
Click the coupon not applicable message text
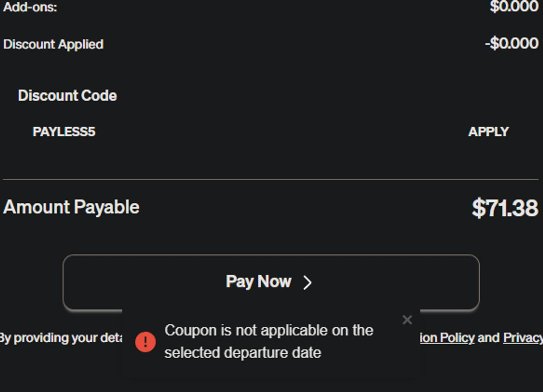[269, 330]
